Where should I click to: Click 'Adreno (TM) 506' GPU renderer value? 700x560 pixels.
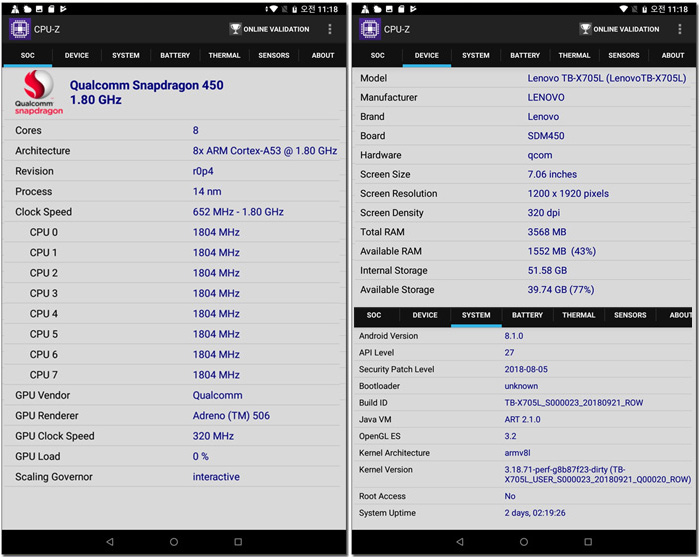tap(231, 416)
